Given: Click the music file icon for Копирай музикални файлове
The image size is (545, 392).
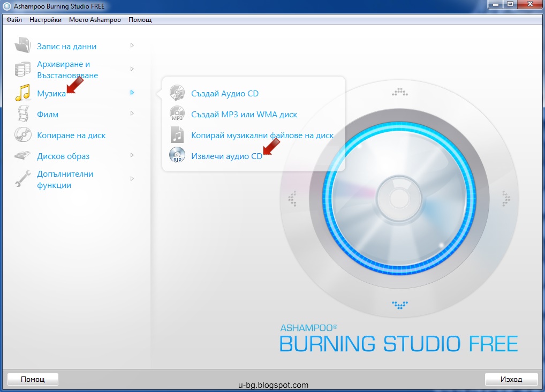Looking at the screenshot, I should tap(177, 135).
